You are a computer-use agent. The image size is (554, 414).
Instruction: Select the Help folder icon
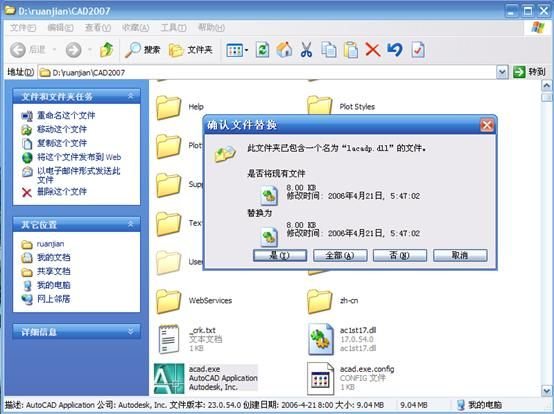coord(168,107)
